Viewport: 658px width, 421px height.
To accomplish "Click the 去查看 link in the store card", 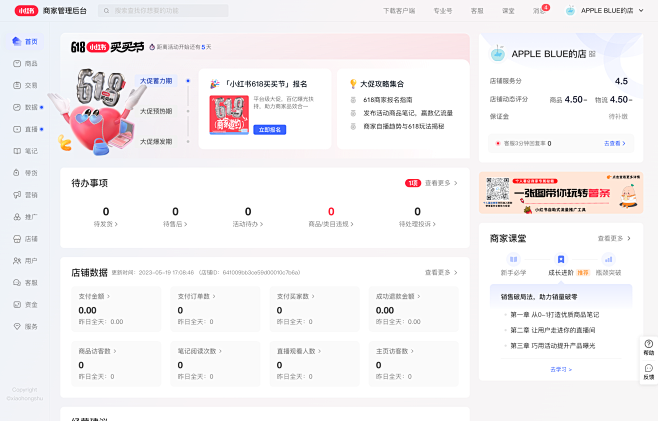I will (615, 144).
